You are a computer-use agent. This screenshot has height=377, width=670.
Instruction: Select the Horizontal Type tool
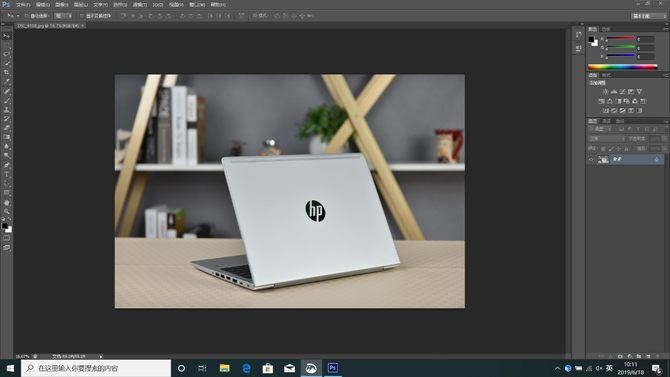click(6, 174)
